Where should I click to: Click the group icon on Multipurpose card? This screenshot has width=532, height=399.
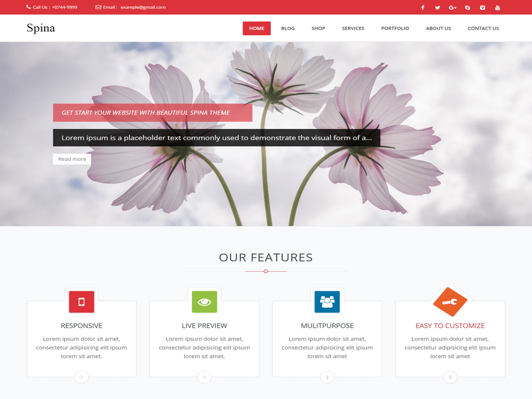pos(327,302)
